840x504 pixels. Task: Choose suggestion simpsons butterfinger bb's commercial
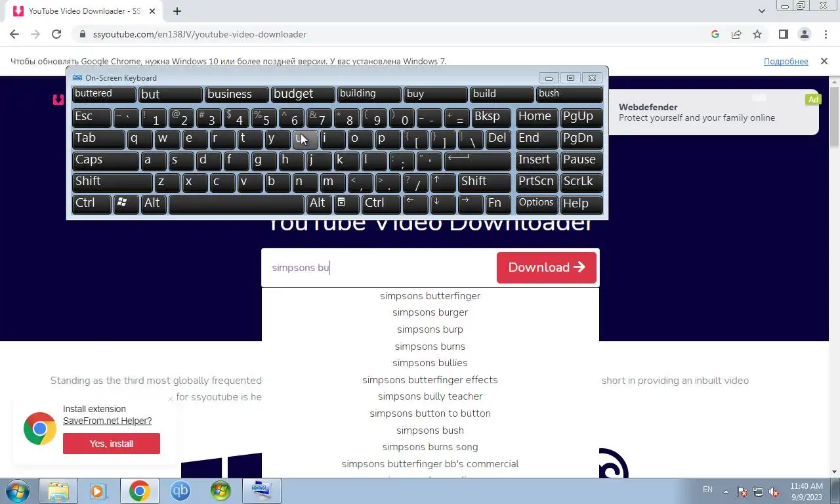coord(430,464)
